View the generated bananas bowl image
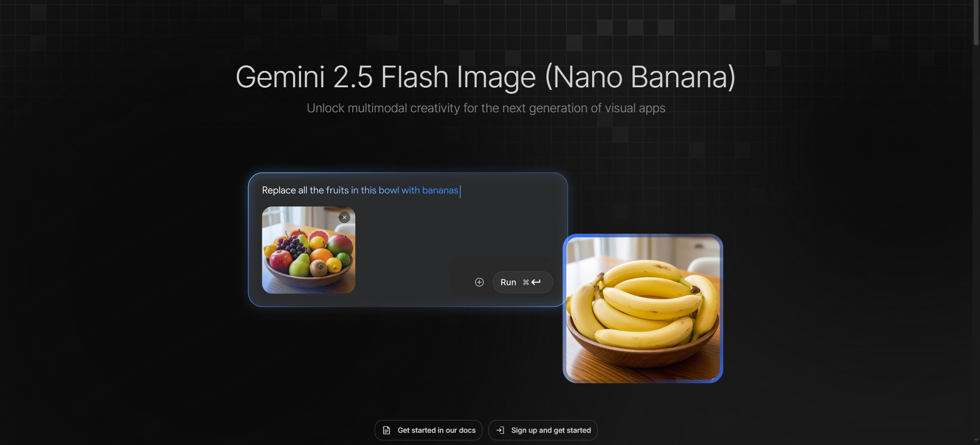 (x=643, y=309)
